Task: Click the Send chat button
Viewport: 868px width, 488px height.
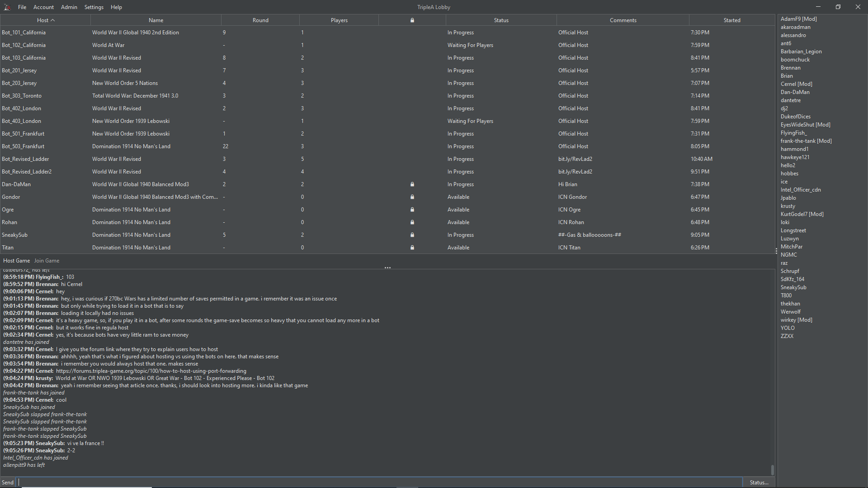Action: coord(8,483)
